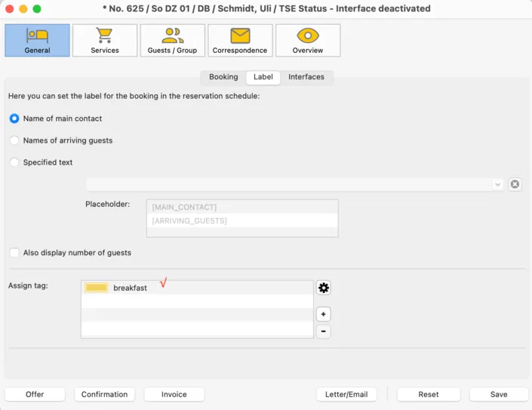This screenshot has width=532, height=410.
Task: Open Services via the shopping cart icon
Action: tap(104, 40)
